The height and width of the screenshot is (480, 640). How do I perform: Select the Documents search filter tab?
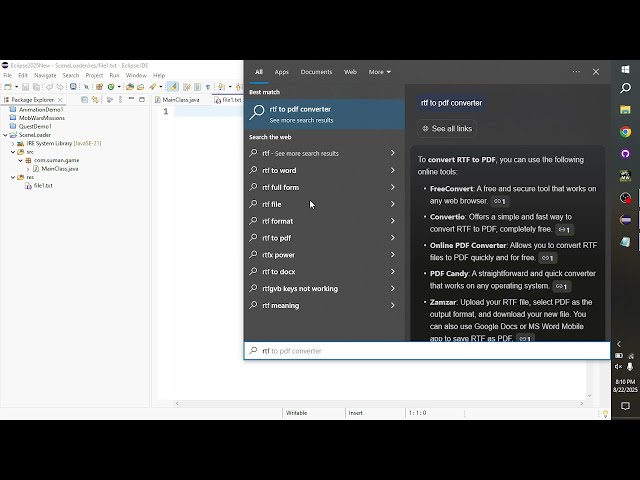(x=316, y=72)
